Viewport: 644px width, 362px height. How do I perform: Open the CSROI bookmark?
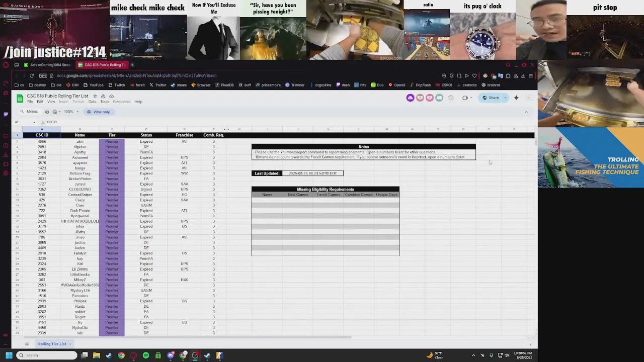[x=444, y=85]
